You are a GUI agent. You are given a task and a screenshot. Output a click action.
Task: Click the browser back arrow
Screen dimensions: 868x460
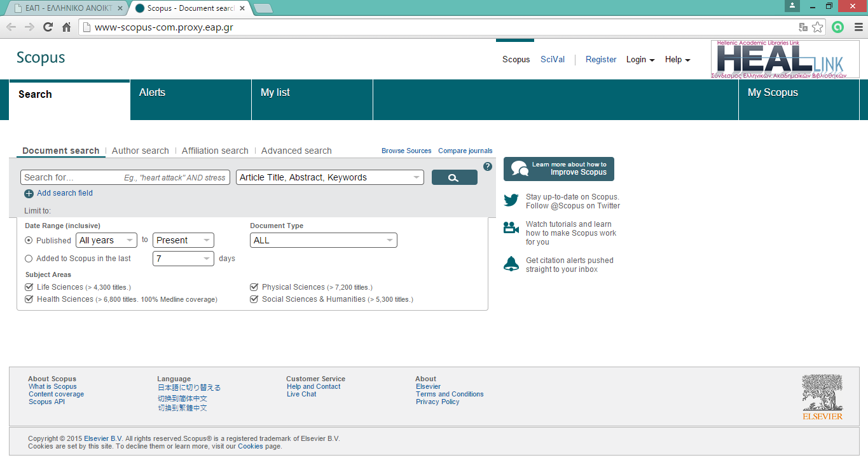(x=11, y=27)
